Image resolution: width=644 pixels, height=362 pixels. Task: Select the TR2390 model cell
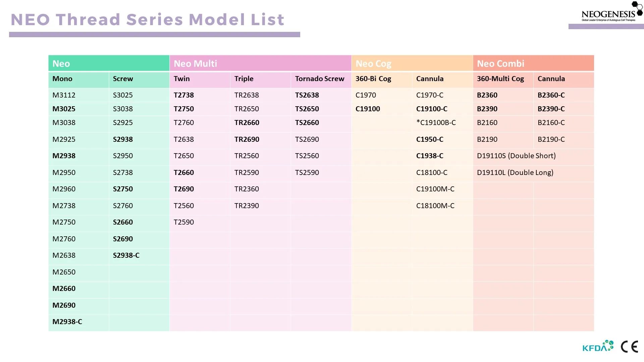[247, 206]
